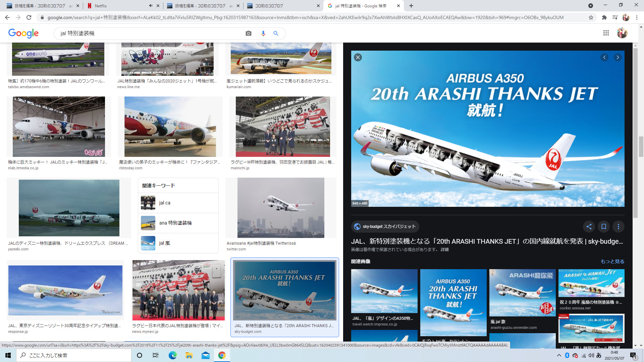The width and height of the screenshot is (644, 362).
Task: Open the oneworld livery plane thumbnail
Action: pos(58,59)
